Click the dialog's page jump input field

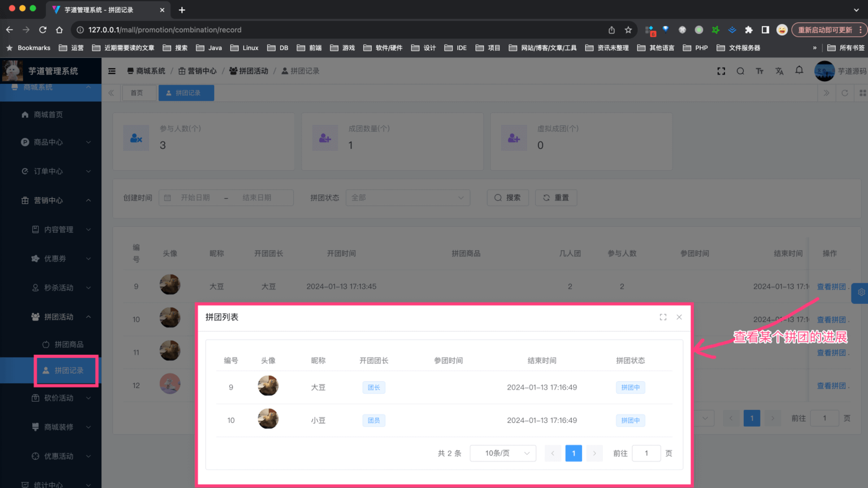coord(646,453)
